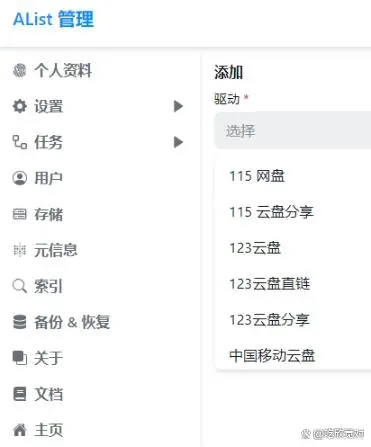
Task: Click the book icon beside 文档
Action: [x=19, y=394]
